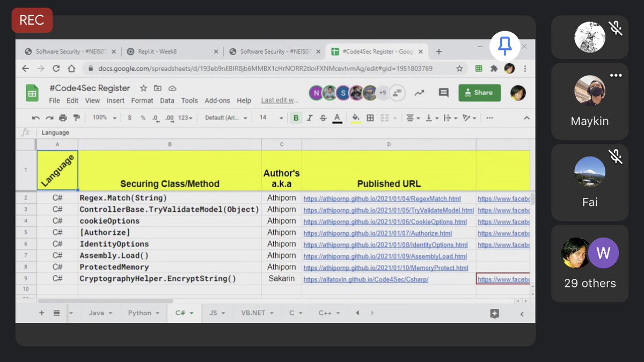Image resolution: width=644 pixels, height=362 pixels.
Task: Open the Data menu
Action: click(167, 100)
